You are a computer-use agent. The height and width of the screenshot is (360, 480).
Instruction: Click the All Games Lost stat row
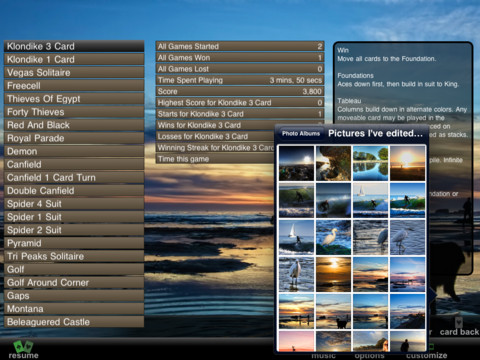(x=240, y=69)
